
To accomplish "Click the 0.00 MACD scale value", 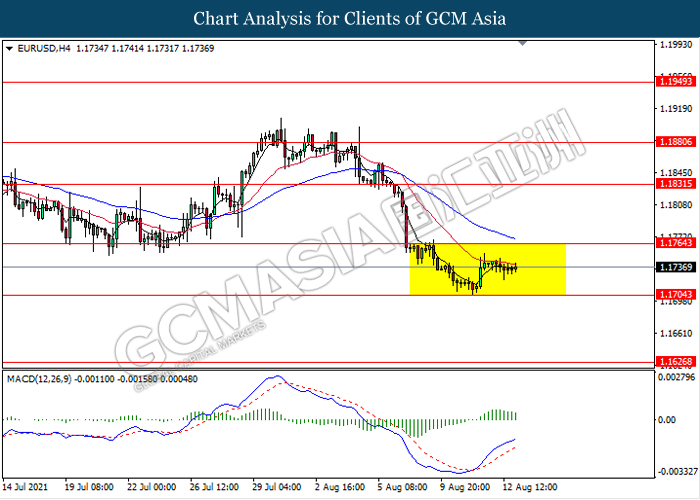I will [667, 420].
